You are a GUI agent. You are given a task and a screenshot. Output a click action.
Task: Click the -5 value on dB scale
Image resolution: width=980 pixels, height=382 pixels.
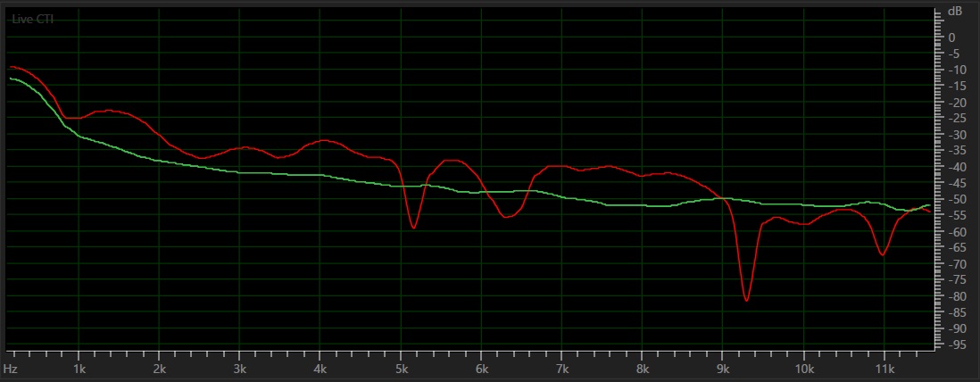(954, 54)
